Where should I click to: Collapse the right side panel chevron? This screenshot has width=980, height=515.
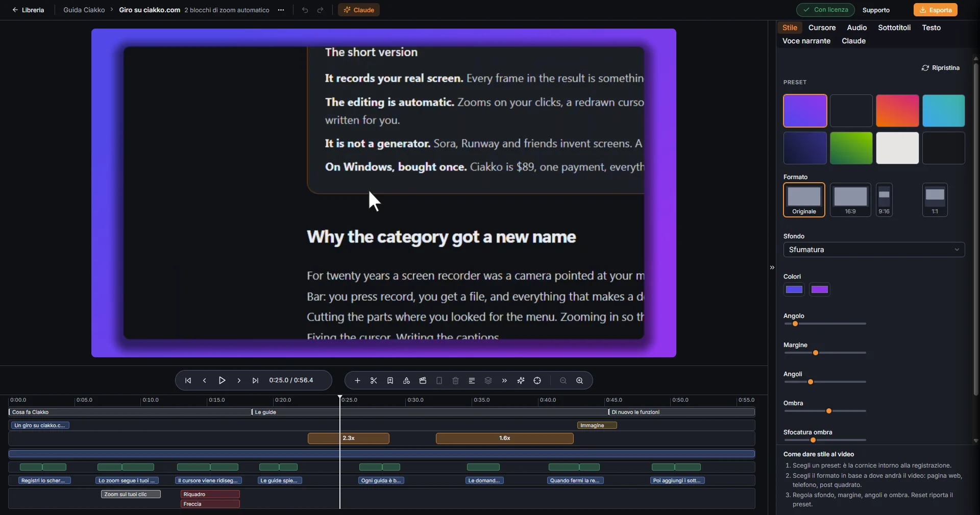click(772, 267)
